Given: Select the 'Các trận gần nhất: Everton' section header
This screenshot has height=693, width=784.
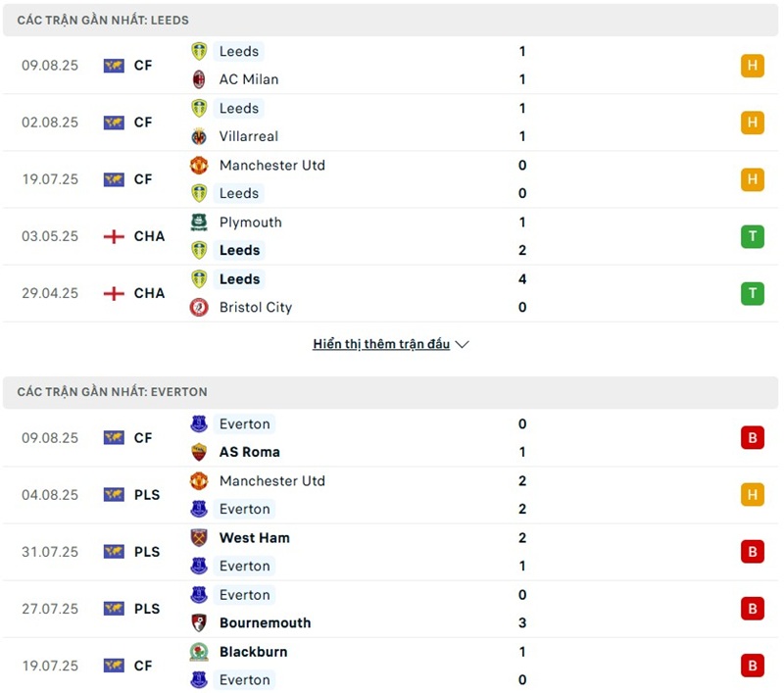Looking at the screenshot, I should click(x=113, y=392).
